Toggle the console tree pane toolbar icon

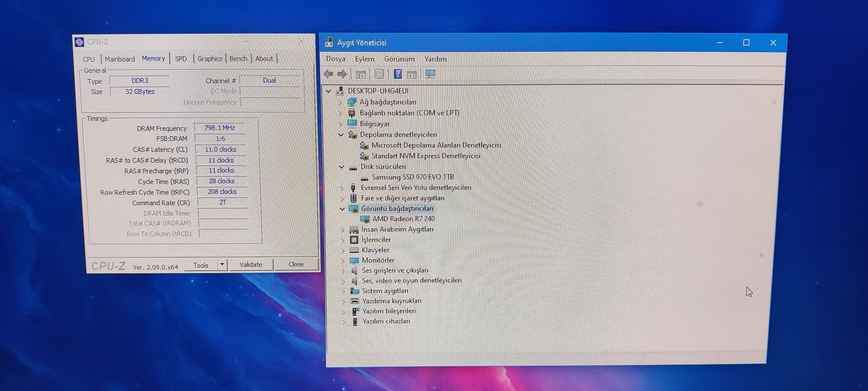(x=361, y=74)
